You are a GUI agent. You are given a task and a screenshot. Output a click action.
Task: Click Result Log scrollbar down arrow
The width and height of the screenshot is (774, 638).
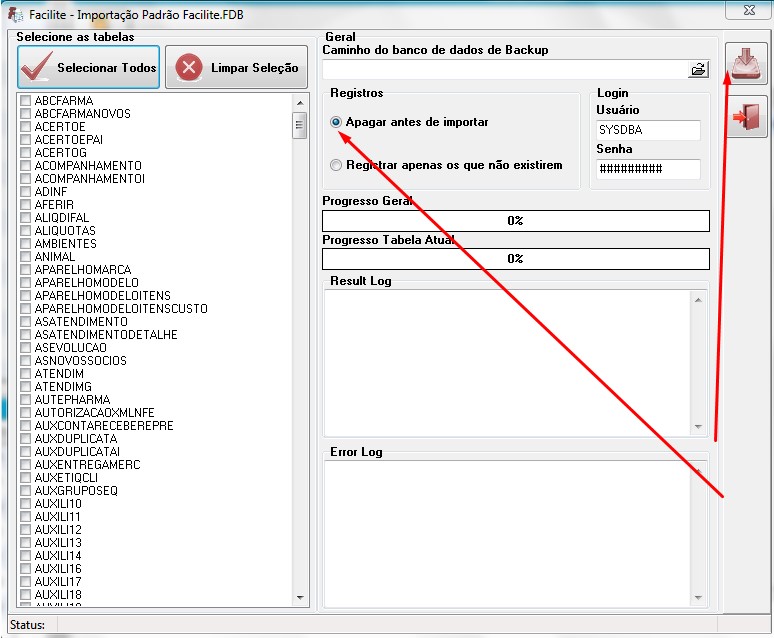[x=698, y=427]
